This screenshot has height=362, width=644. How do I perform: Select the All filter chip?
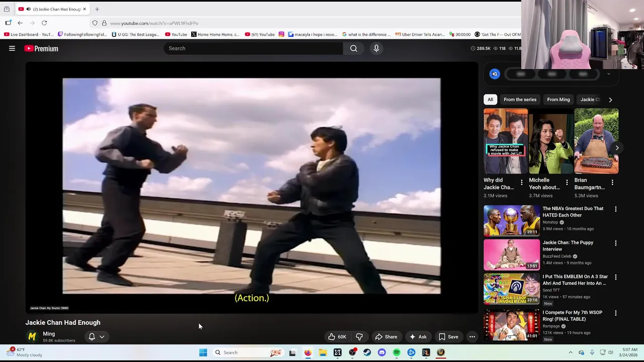point(490,100)
